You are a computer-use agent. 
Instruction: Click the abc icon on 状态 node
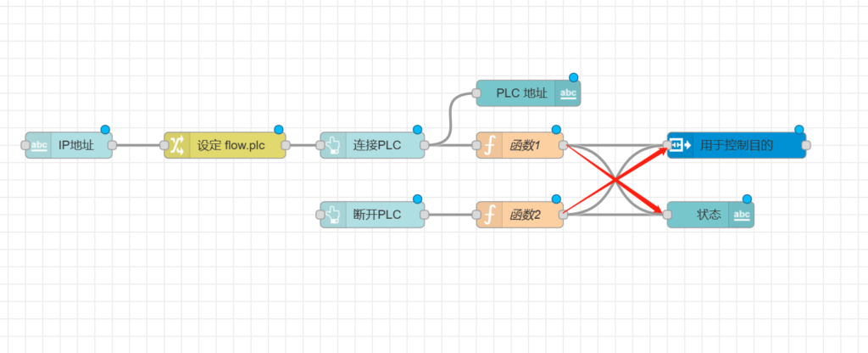(741, 215)
